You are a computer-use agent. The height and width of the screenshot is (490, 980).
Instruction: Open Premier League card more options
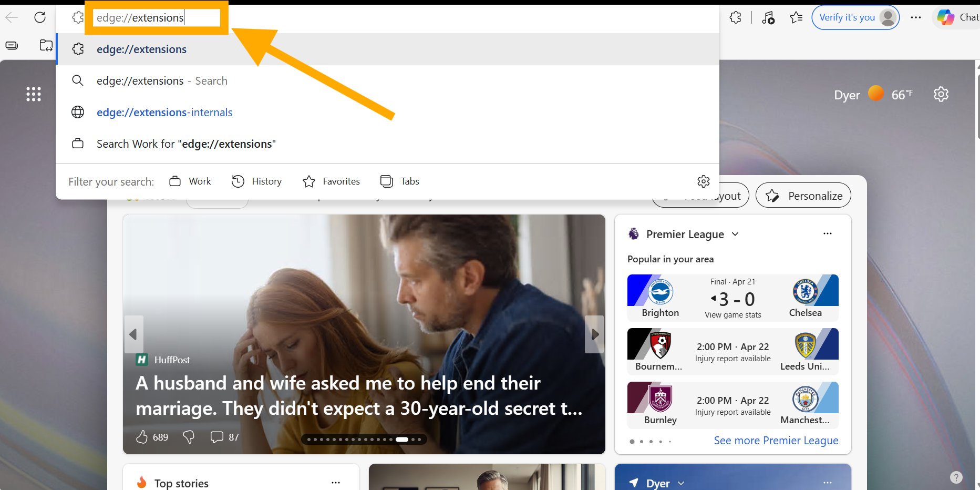tap(828, 233)
